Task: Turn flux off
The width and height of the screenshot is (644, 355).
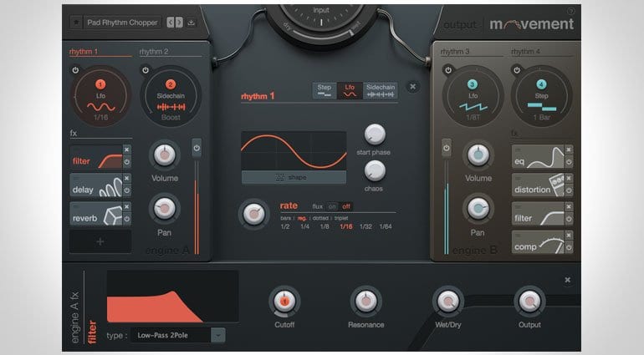Action: point(346,206)
